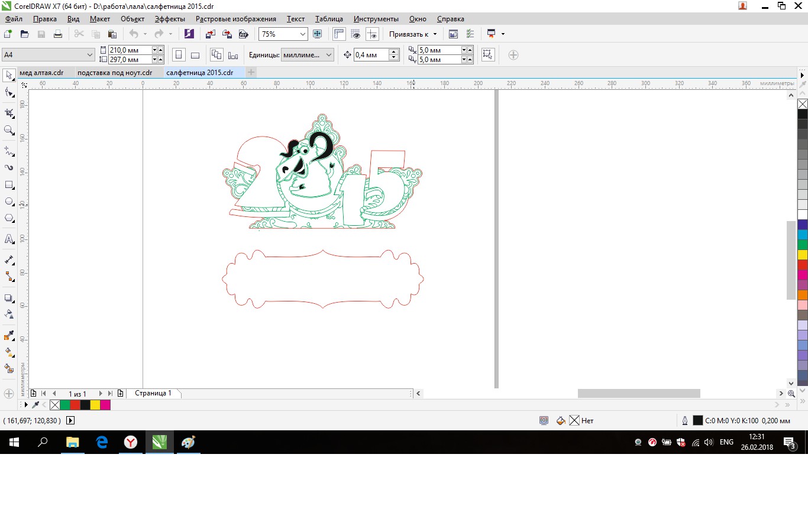Increase page width spinner value
Image resolution: width=808 pixels, height=532 pixels.
[161, 50]
